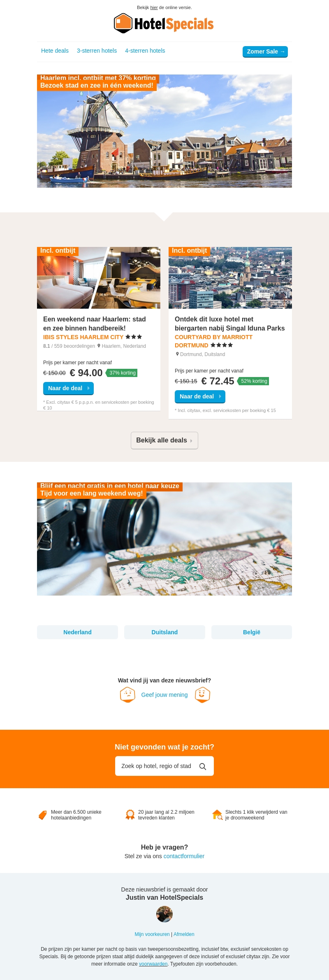Open the contactformulier link
The image size is (329, 980).
[184, 856]
